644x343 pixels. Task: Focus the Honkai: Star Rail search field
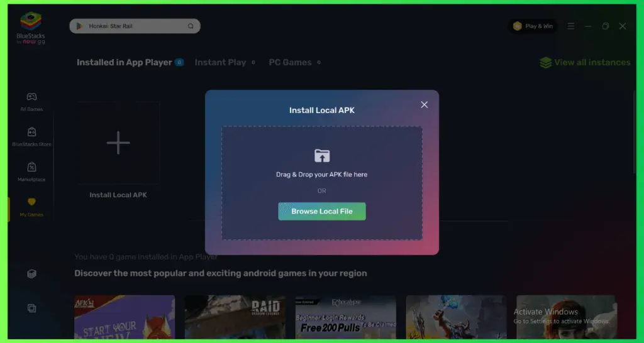(x=135, y=26)
